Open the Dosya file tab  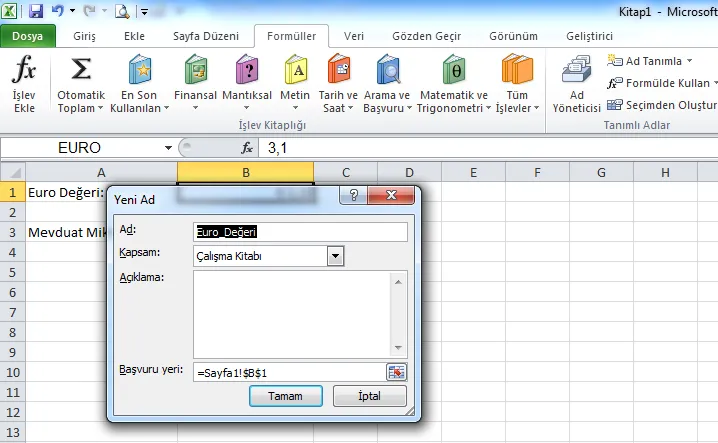28,35
